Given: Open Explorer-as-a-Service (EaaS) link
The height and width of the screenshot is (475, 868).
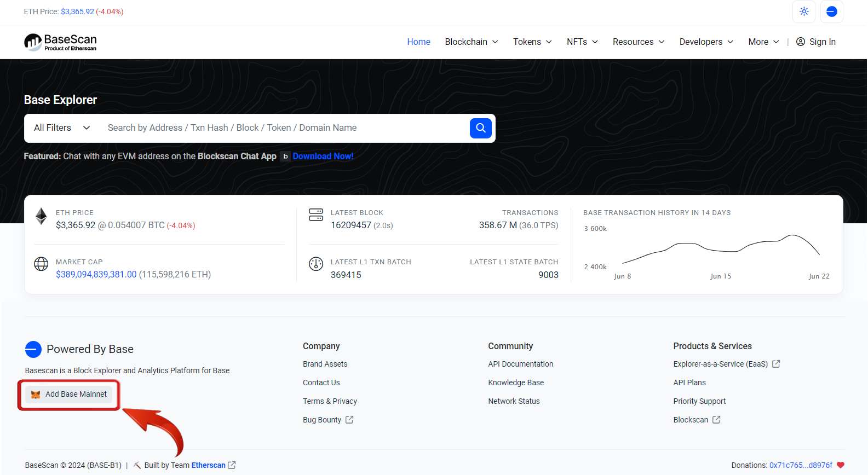Looking at the screenshot, I should pyautogui.click(x=721, y=364).
